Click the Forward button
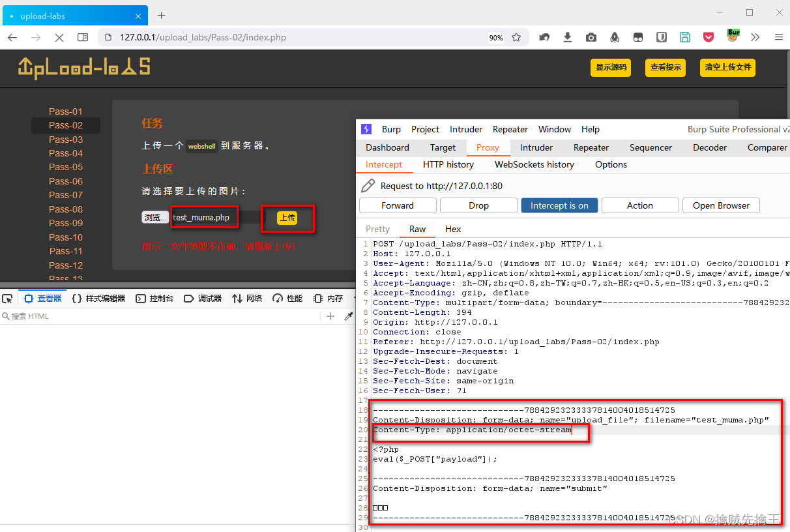The height and width of the screenshot is (532, 790). [x=398, y=205]
